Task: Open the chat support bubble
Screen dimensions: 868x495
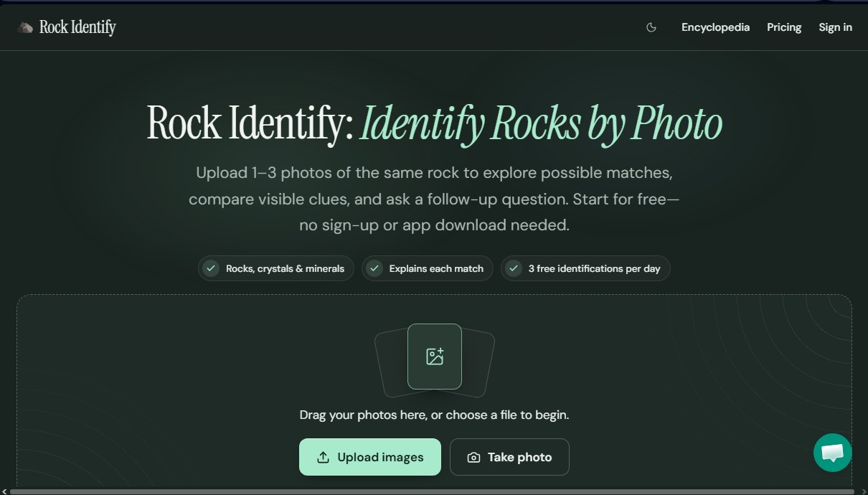Action: (x=832, y=453)
